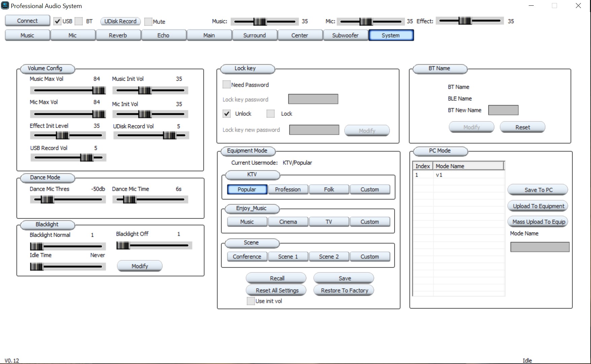Viewport: 591px width, 364px height.
Task: Check the Need Password box
Action: pyautogui.click(x=227, y=85)
